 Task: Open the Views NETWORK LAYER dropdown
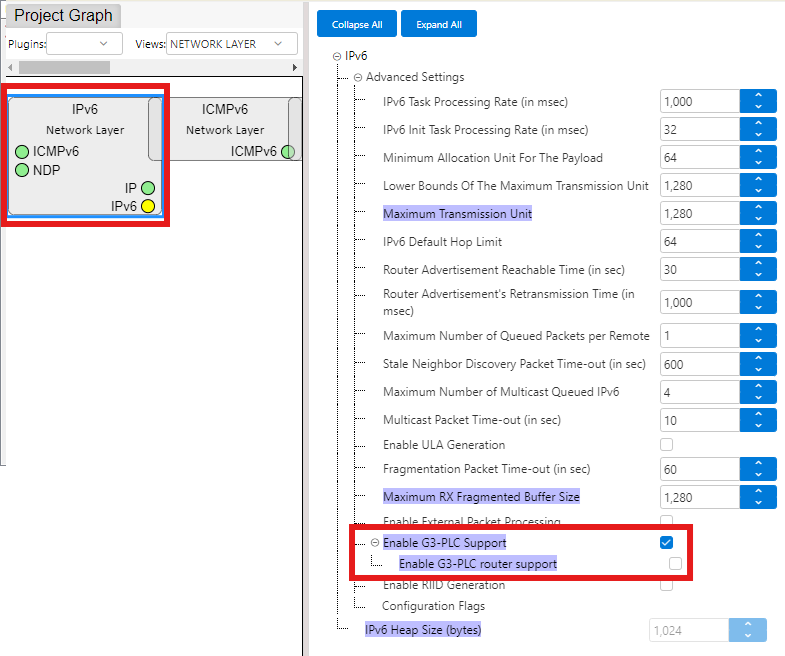click(x=232, y=44)
